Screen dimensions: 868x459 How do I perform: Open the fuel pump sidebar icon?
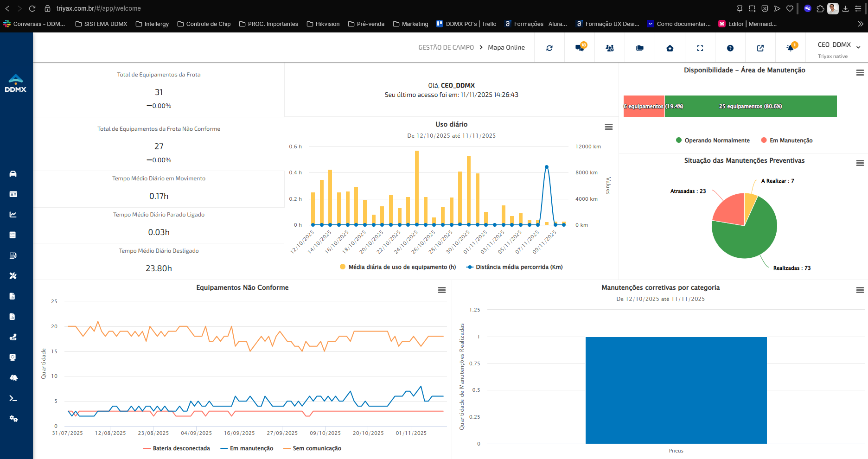13,255
